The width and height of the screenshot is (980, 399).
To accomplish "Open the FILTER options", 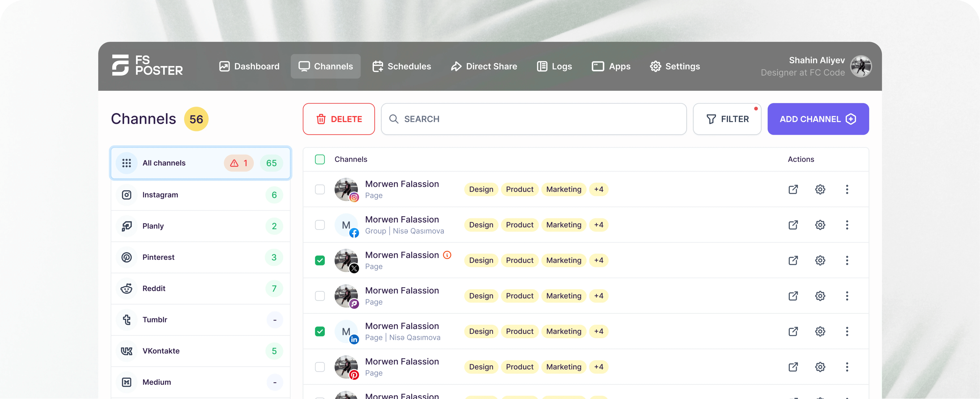I will click(727, 119).
